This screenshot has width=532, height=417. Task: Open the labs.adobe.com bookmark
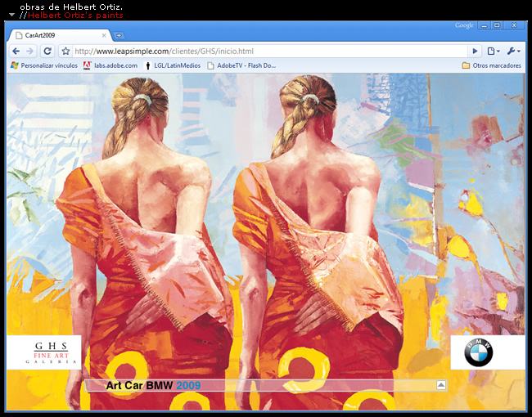[x=110, y=65]
